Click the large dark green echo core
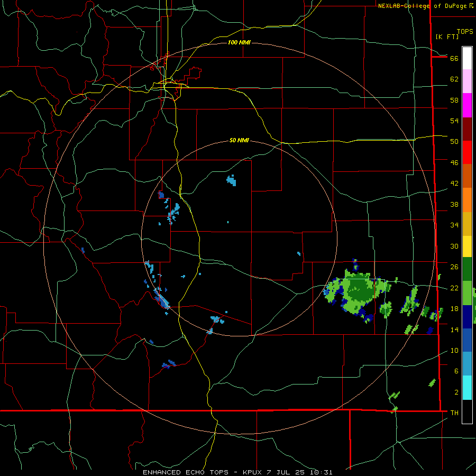The height and width of the screenshot is (476, 476). tap(361, 289)
